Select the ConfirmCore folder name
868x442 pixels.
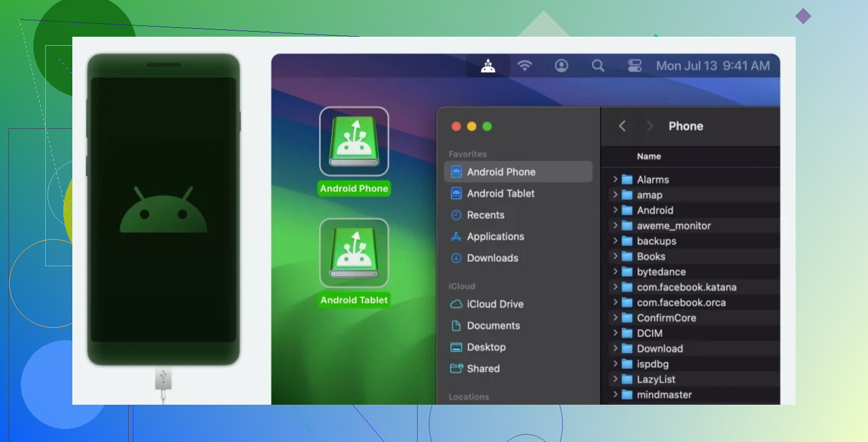[666, 318]
